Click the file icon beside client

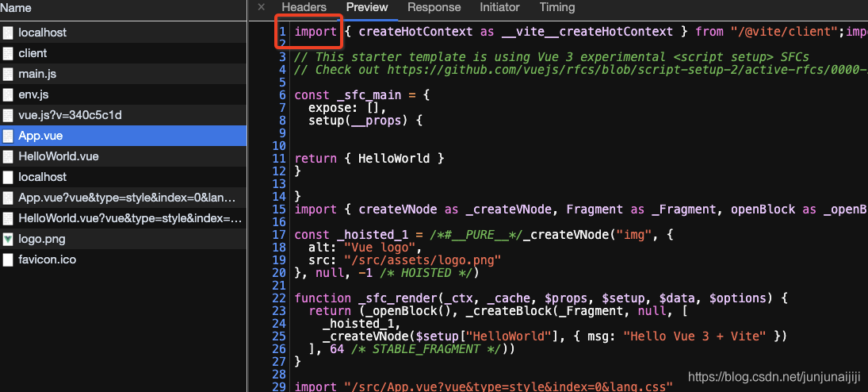pos(8,54)
